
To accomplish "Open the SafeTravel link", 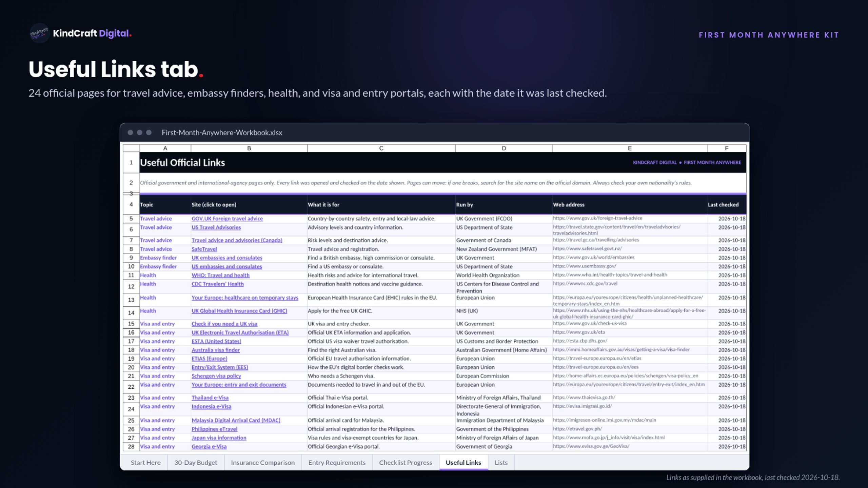I will tap(204, 249).
